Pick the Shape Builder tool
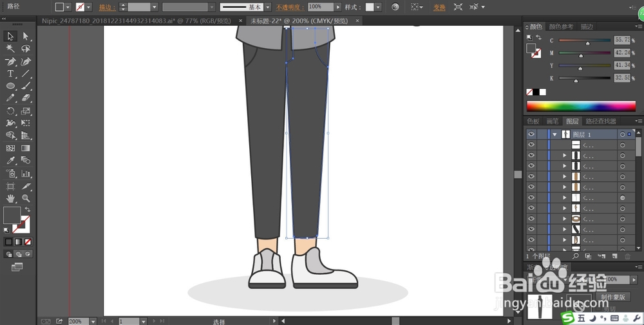Viewport: 644px width, 325px height. coord(10,135)
